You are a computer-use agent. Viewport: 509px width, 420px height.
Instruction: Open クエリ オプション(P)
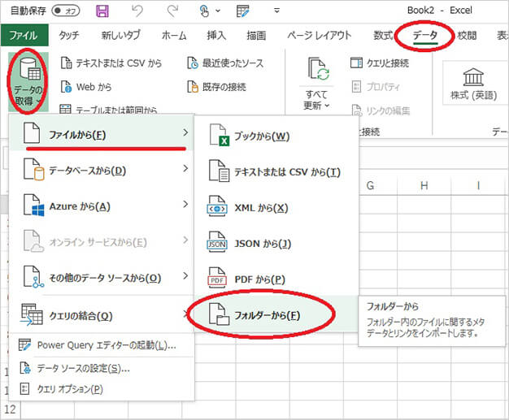(x=102, y=389)
